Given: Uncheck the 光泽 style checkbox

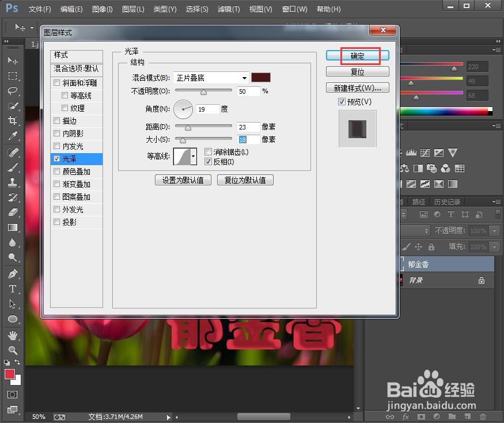Looking at the screenshot, I should (57, 159).
